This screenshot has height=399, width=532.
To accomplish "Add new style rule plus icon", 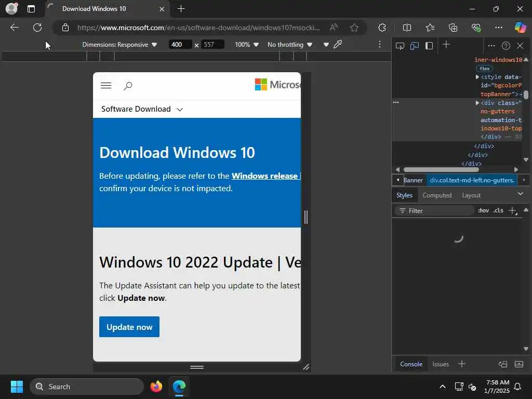I will click(x=513, y=211).
